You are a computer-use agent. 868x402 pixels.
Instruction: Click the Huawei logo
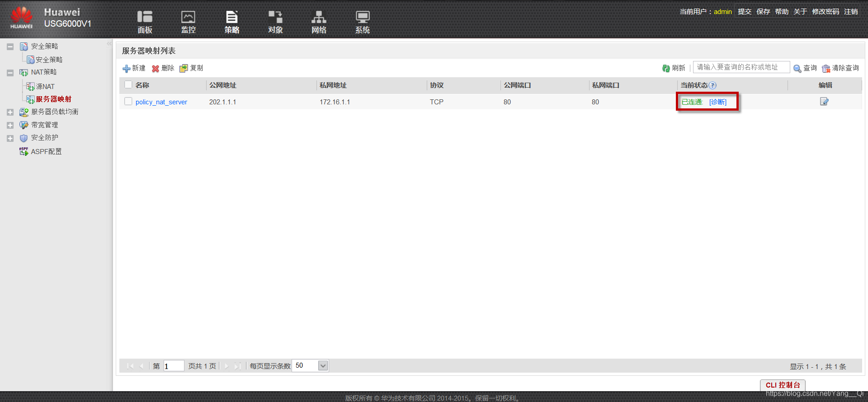coord(21,18)
